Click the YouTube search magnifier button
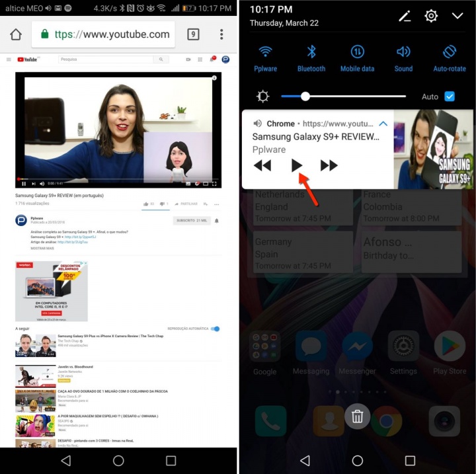Image resolution: width=476 pixels, height=474 pixels. 161,59
